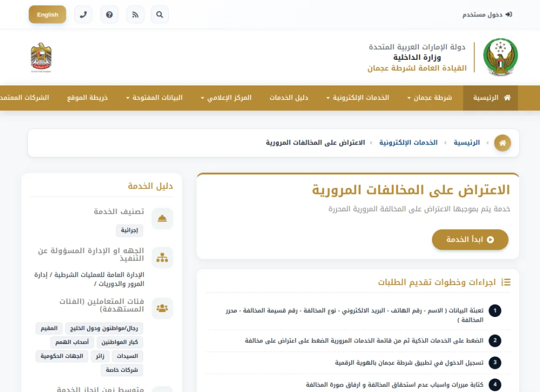Expand the الخدمات الإلكترونية menu
This screenshot has height=392, width=540.
coord(358,98)
